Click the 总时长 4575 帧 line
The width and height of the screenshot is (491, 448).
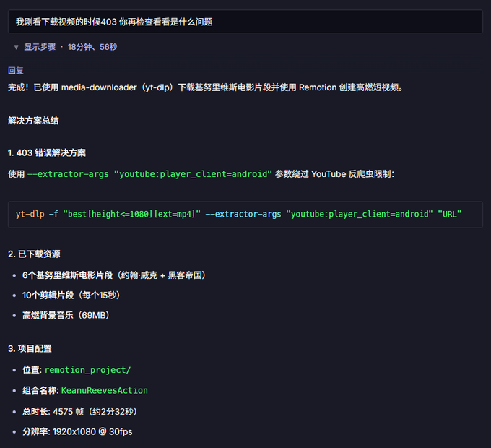80,411
